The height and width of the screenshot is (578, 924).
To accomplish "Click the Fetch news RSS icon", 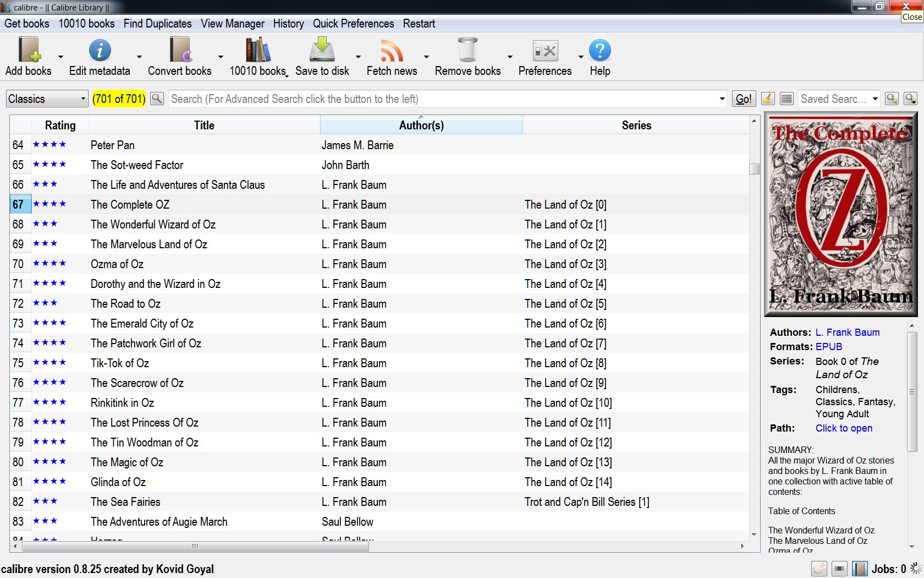I will coord(392,51).
